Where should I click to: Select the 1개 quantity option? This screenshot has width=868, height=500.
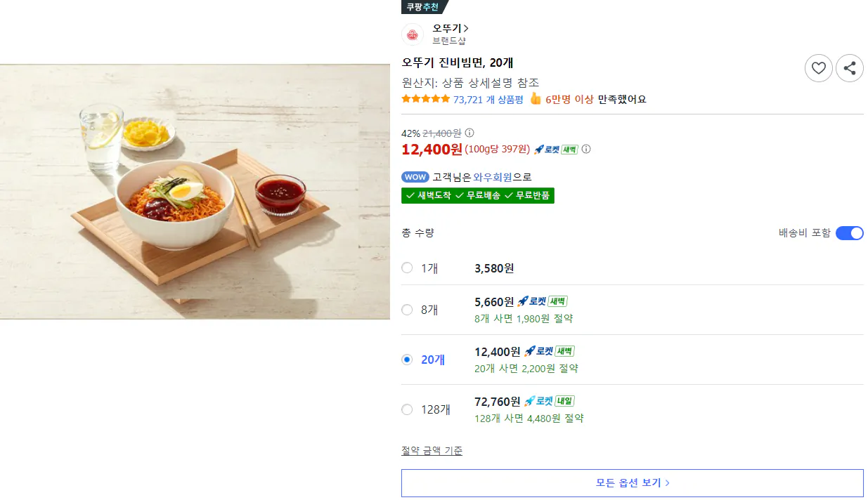coord(406,268)
